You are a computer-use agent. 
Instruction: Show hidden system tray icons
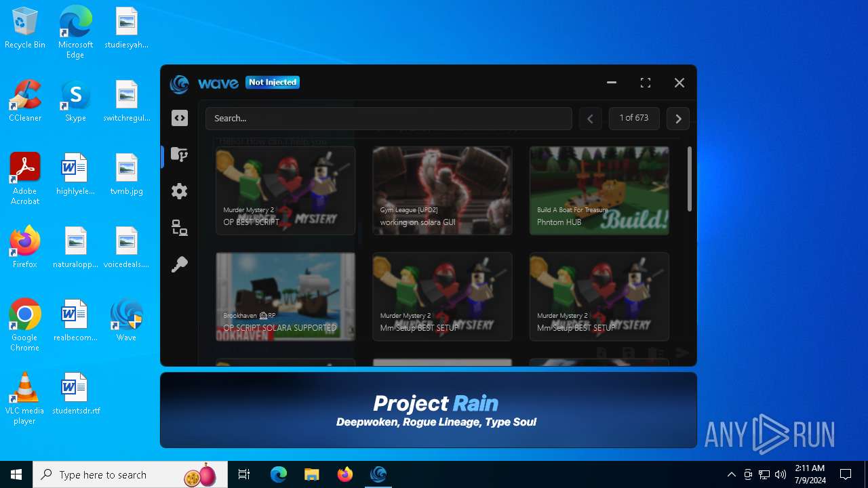[731, 474]
